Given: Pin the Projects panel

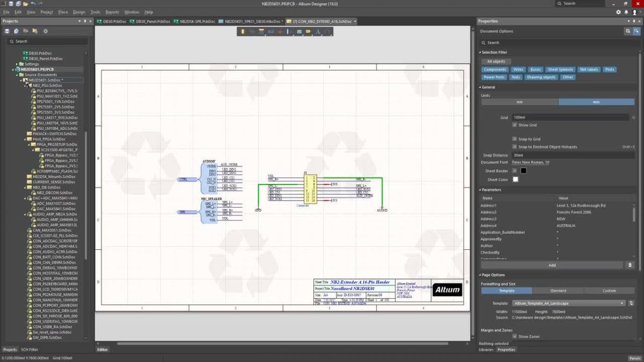Looking at the screenshot, I should click(85, 21).
